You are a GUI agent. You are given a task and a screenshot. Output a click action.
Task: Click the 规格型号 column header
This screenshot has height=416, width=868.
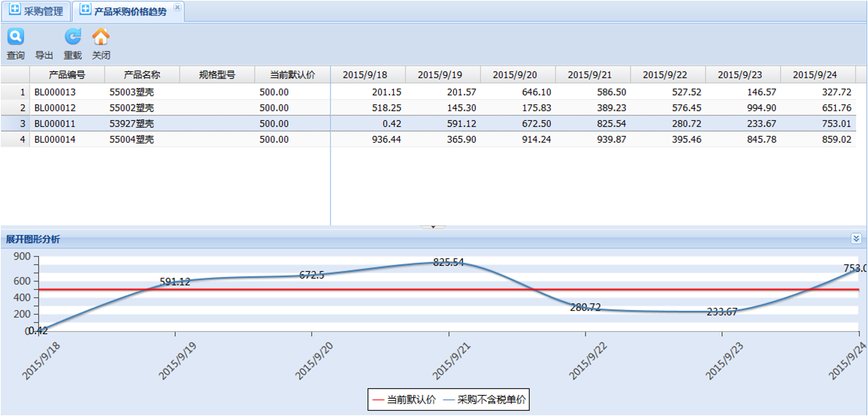(217, 75)
